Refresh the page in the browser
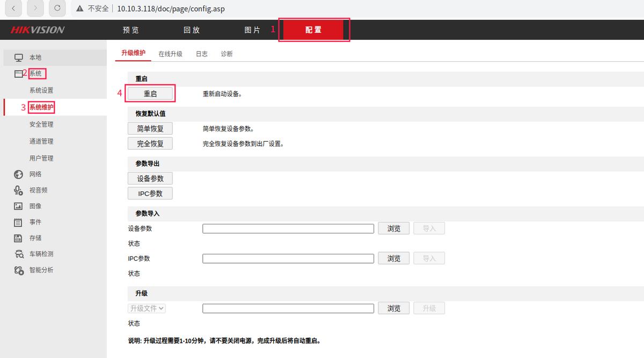Screen dimensions: 644x358 click(57, 8)
